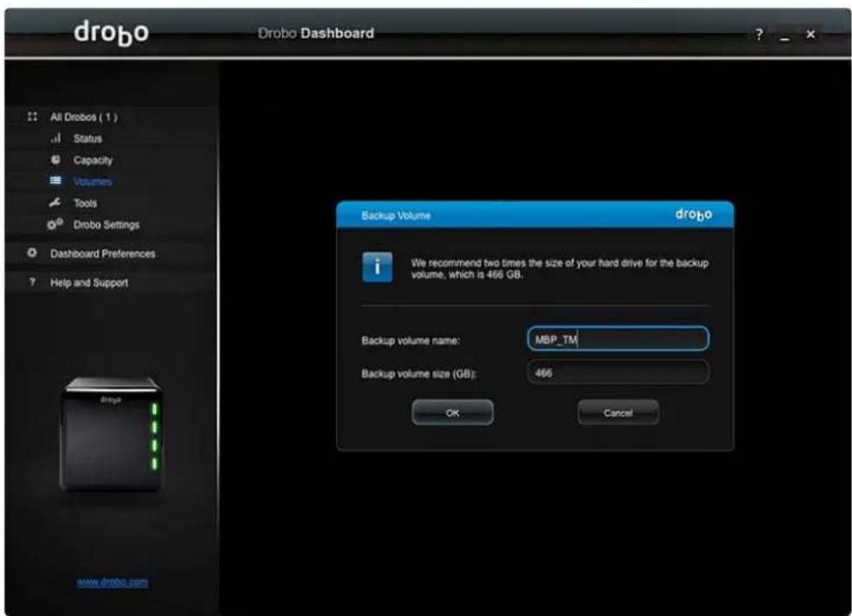Click the 'Backup volume size (GB):' label
The height and width of the screenshot is (616, 852).
419,374
